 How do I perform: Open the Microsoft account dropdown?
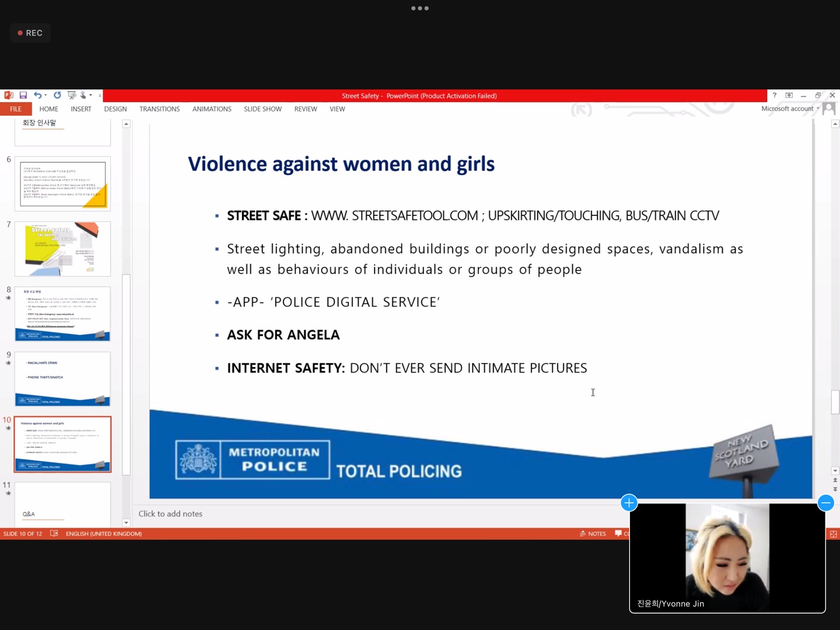[790, 108]
